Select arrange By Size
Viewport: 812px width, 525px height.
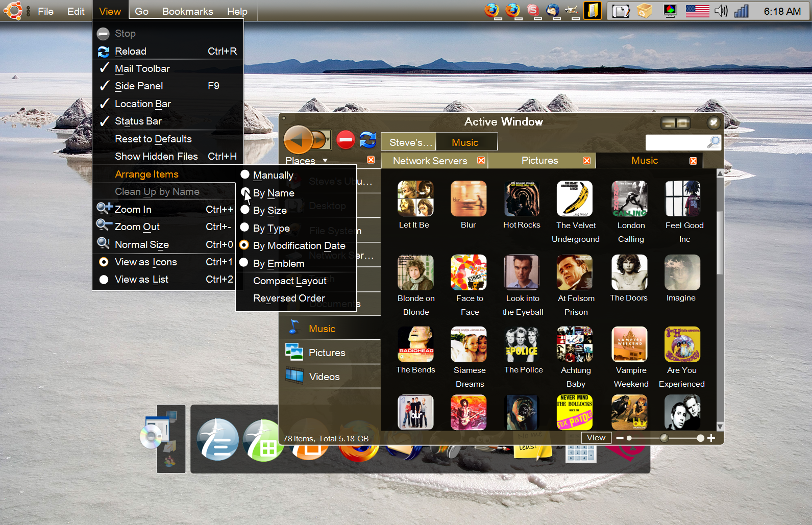point(296,210)
